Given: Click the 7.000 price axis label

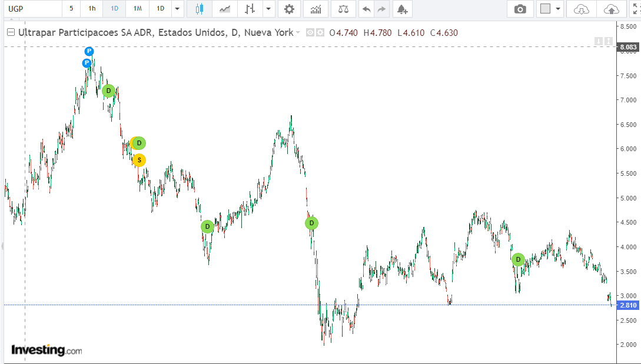Looking at the screenshot, I should (628, 100).
